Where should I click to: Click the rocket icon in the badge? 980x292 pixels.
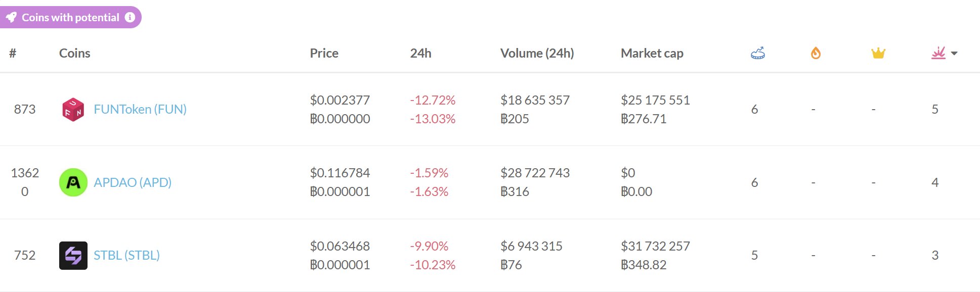[x=11, y=18]
